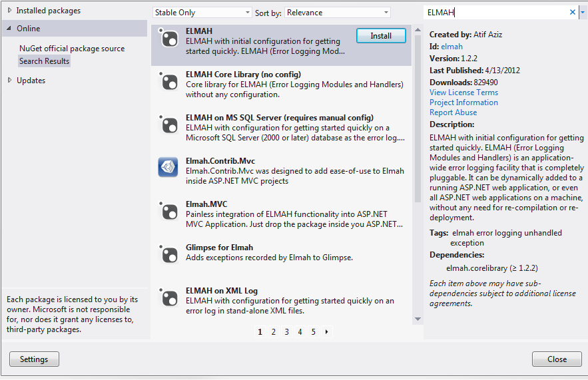Image resolution: width=588 pixels, height=380 pixels.
Task: Click the ELMAH on XML Log icon
Action: [x=168, y=297]
